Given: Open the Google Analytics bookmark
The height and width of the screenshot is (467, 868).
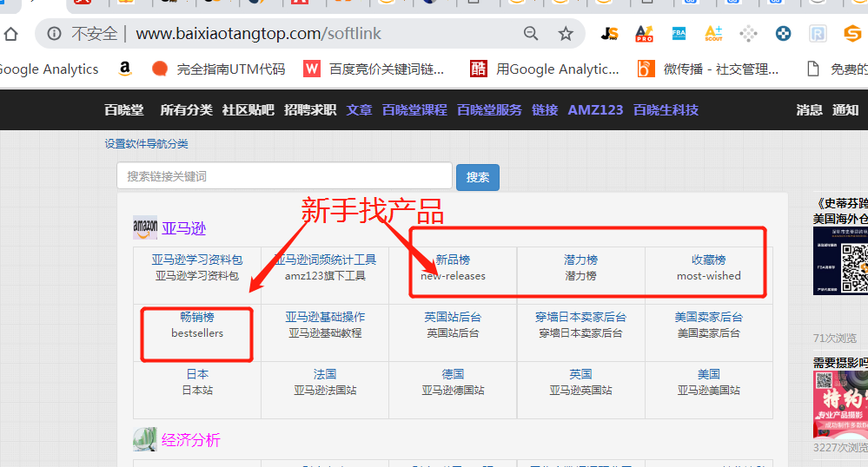Looking at the screenshot, I should pos(49,69).
